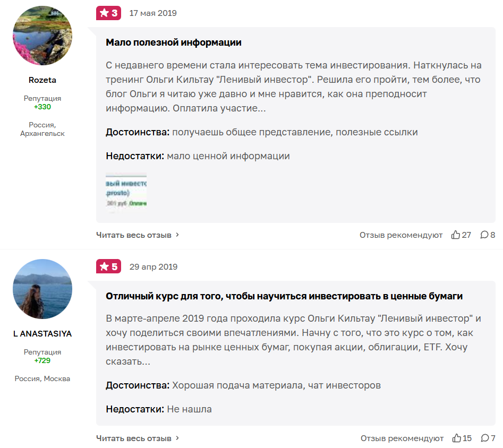Click the green reputation value +330
The width and height of the screenshot is (503, 448).
(42, 106)
